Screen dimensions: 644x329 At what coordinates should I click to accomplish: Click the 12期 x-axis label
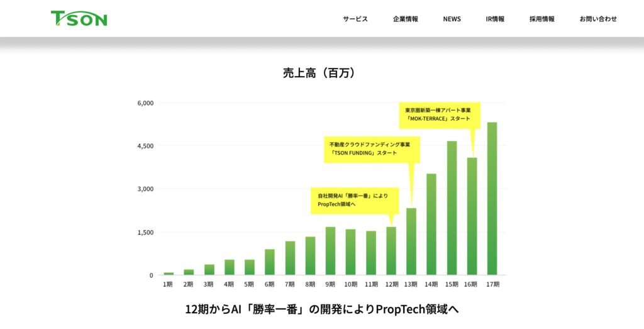tap(391, 284)
